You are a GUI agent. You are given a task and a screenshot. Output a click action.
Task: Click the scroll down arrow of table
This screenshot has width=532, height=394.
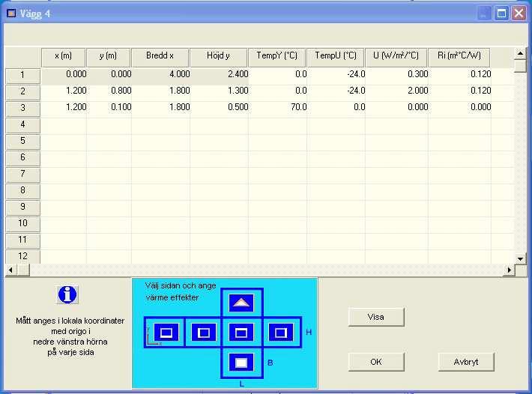[x=520, y=259]
